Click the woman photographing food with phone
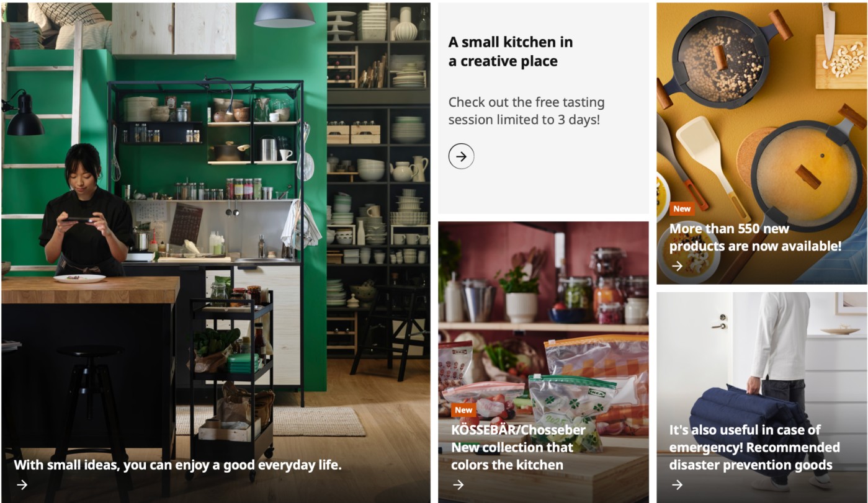Screen dimensions: 868x503 point(85,211)
